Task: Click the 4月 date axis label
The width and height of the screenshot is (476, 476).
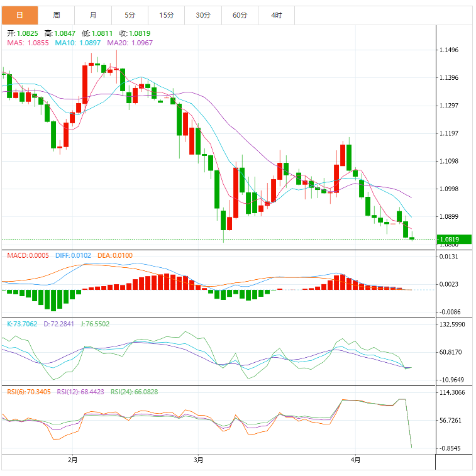Action: point(355,460)
